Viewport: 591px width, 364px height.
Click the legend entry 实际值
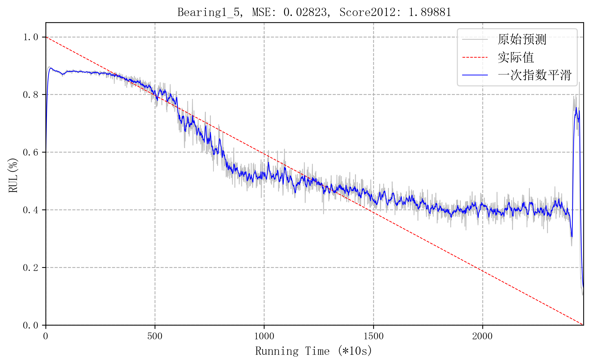[516, 57]
